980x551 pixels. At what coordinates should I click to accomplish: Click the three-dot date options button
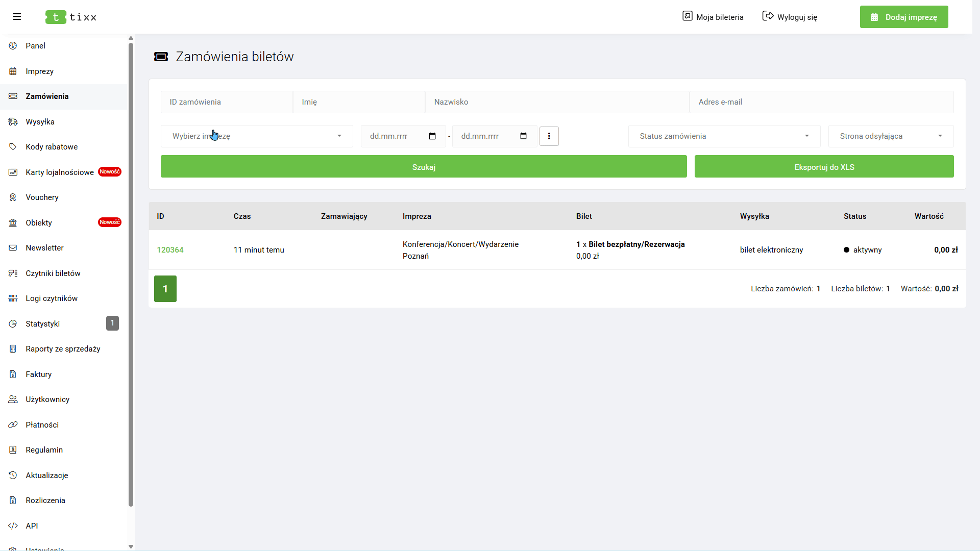click(x=549, y=136)
